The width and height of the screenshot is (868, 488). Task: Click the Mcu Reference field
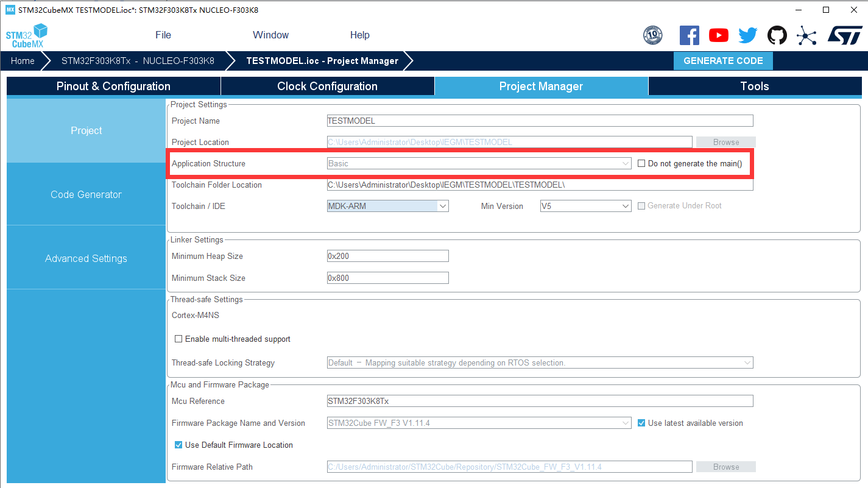click(540, 401)
